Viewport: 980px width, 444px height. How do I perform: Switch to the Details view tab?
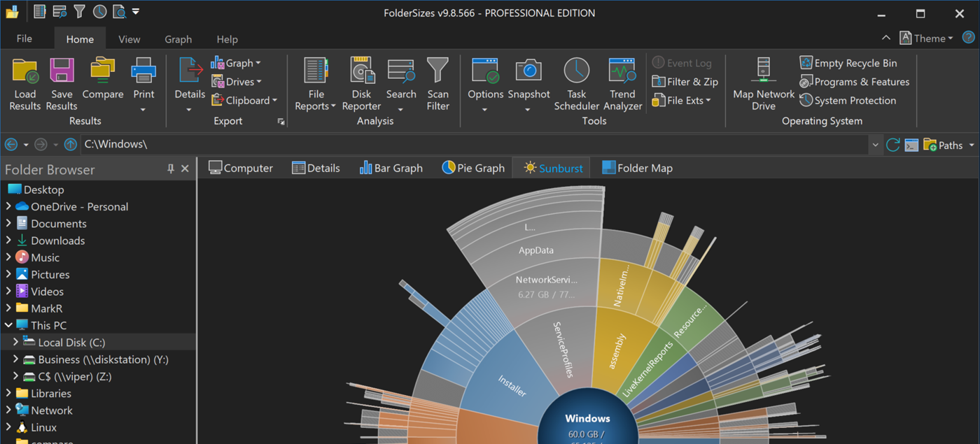316,168
